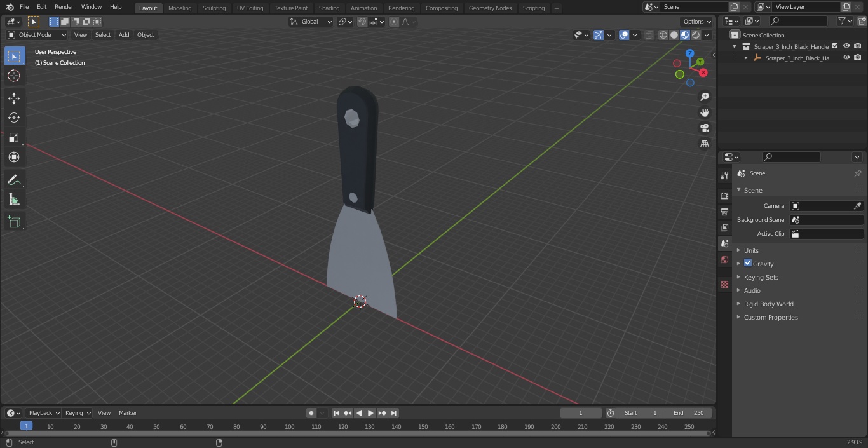Hide Scraper_3_Inch_Black_Handle collection in viewport
This screenshot has height=448, width=868.
pyautogui.click(x=846, y=46)
